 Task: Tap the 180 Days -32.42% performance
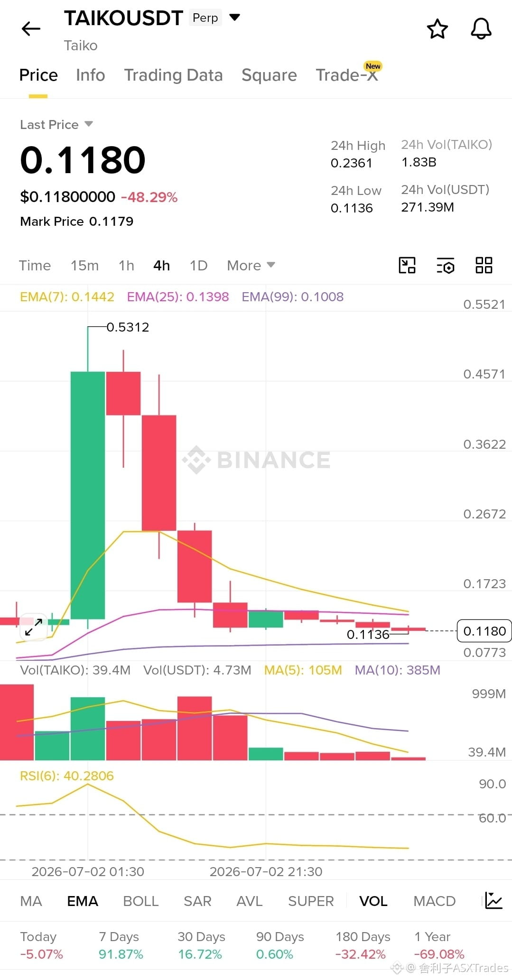[x=363, y=945]
